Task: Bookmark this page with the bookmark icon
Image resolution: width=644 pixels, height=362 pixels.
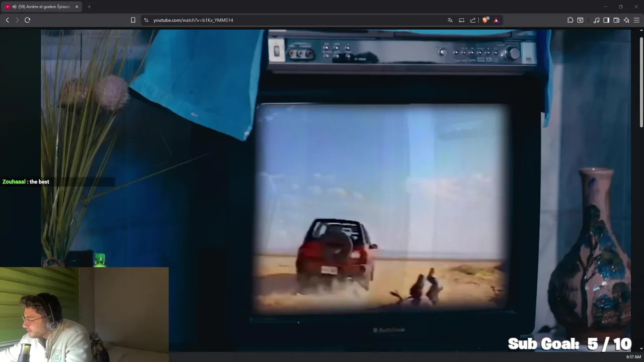Action: pos(133,20)
